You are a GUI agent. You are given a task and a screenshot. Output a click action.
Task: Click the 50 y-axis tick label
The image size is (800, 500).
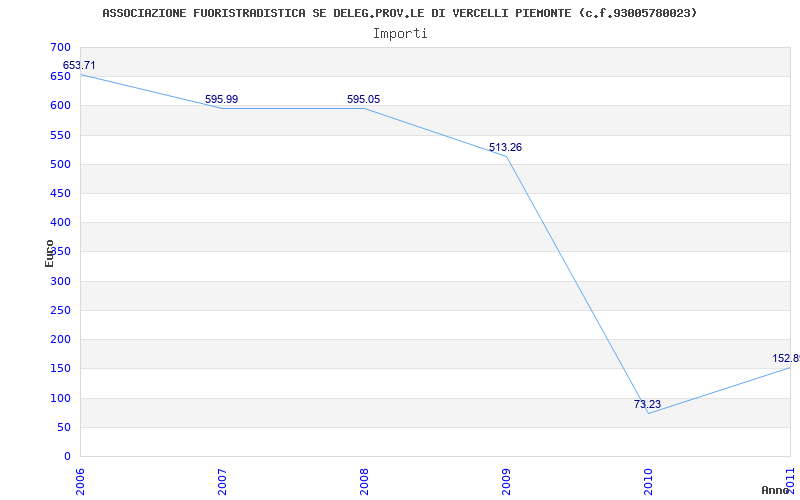64,427
